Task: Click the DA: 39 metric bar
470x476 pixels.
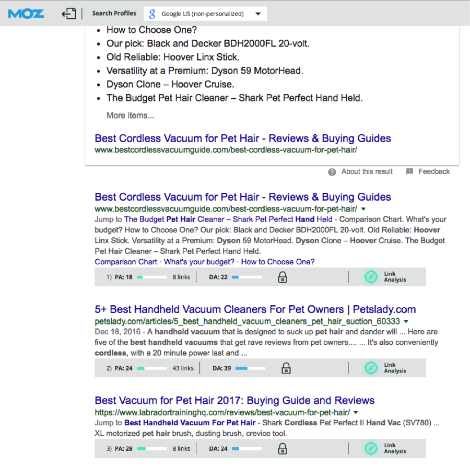Action: click(250, 368)
